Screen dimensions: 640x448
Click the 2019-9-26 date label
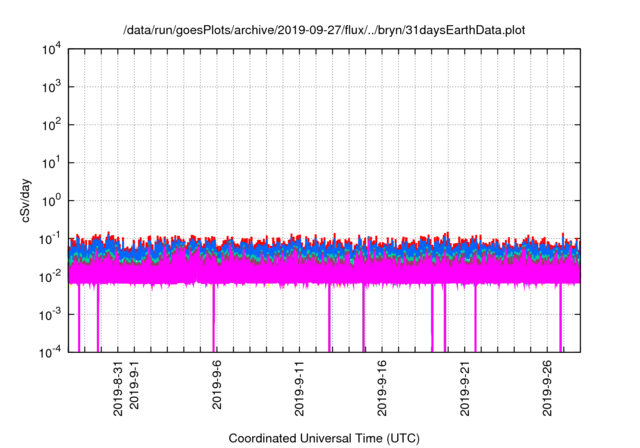coord(547,388)
